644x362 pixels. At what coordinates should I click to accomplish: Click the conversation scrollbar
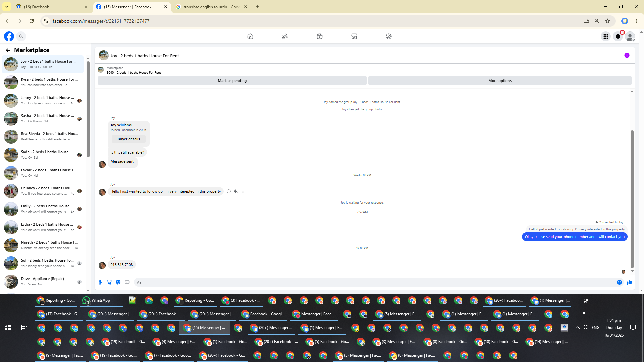(632, 199)
